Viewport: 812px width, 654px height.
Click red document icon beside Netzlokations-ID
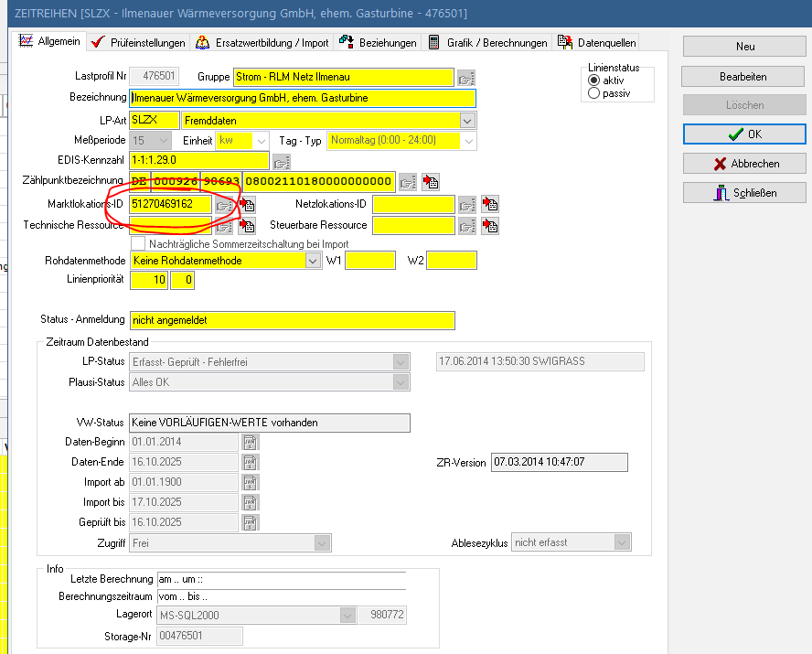pyautogui.click(x=489, y=204)
